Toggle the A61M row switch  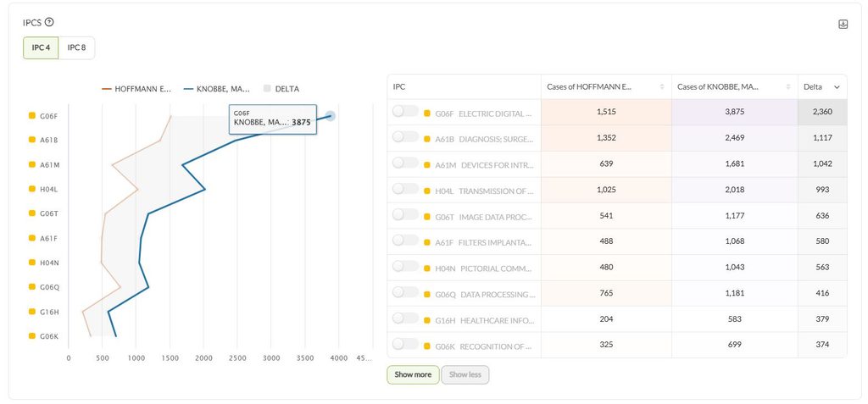405,163
